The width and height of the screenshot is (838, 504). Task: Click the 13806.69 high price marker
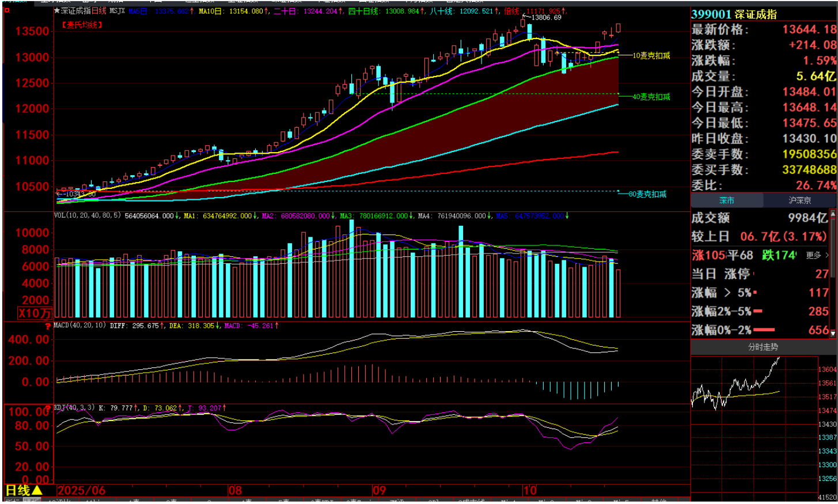pyautogui.click(x=545, y=18)
